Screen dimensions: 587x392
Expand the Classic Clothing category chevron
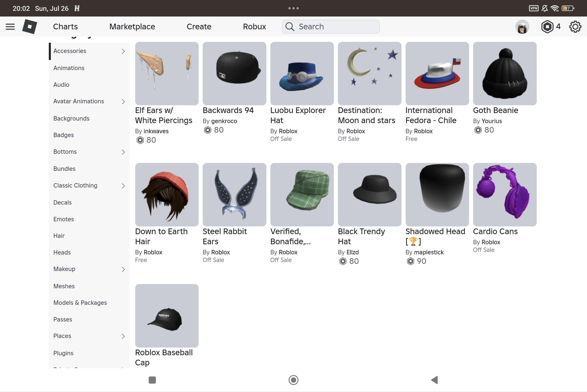[x=123, y=186]
